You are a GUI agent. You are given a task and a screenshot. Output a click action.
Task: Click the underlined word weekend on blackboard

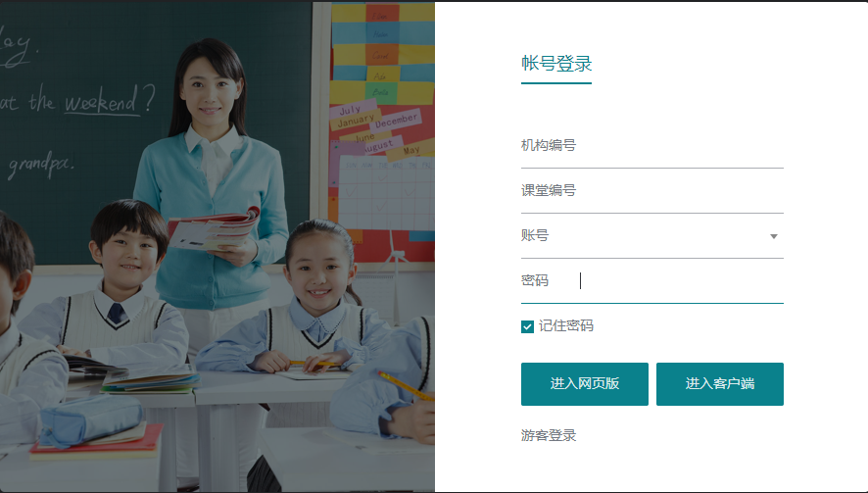[x=102, y=101]
